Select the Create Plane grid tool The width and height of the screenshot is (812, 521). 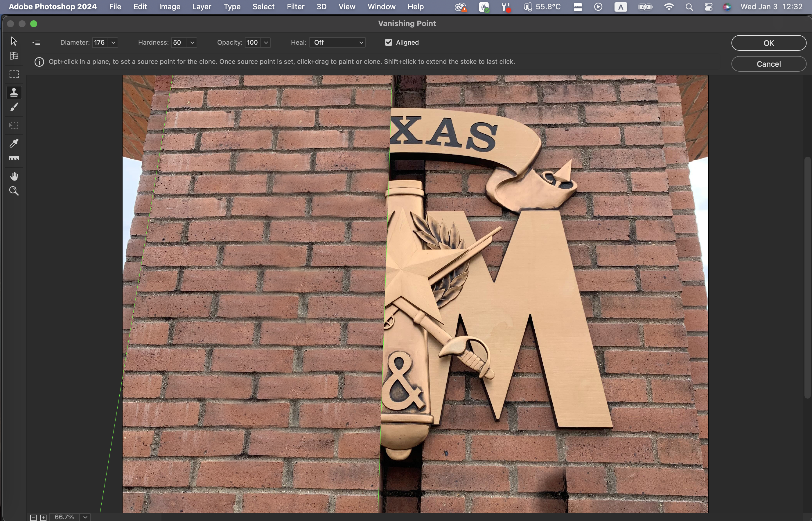click(x=14, y=56)
